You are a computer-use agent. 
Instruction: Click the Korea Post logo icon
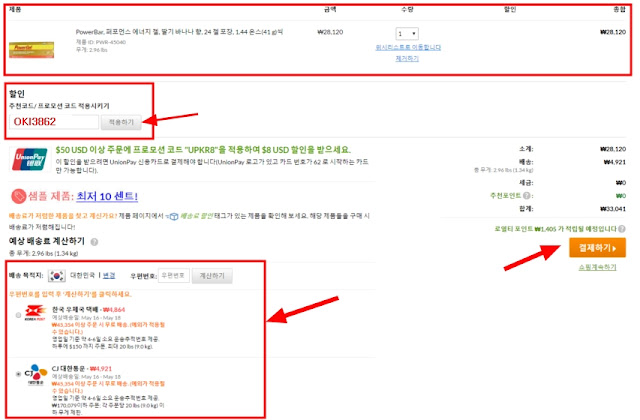(35, 313)
